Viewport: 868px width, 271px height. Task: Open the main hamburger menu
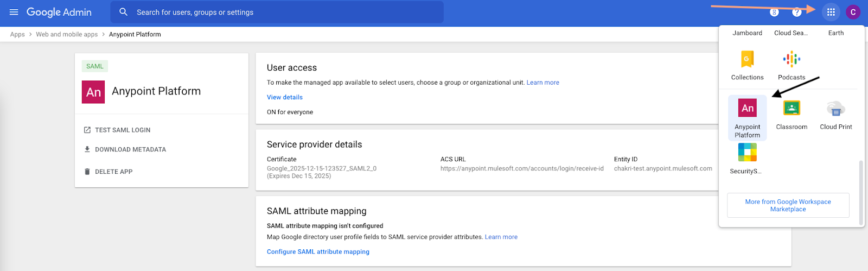click(14, 12)
